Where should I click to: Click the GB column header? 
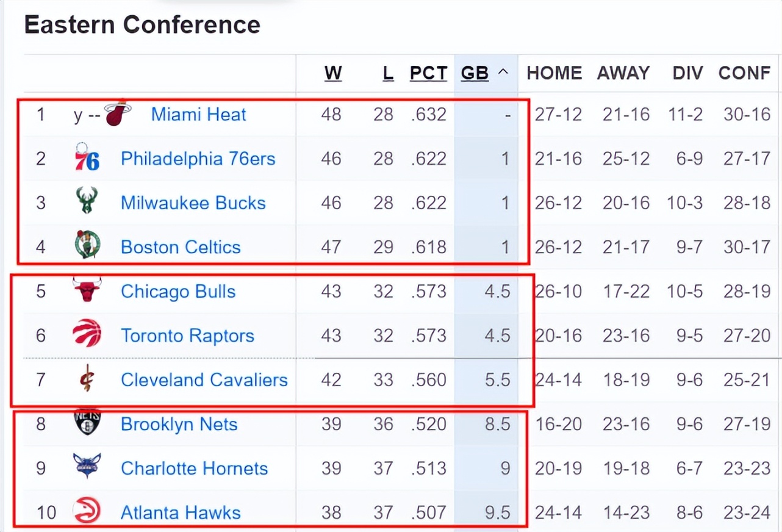(475, 73)
